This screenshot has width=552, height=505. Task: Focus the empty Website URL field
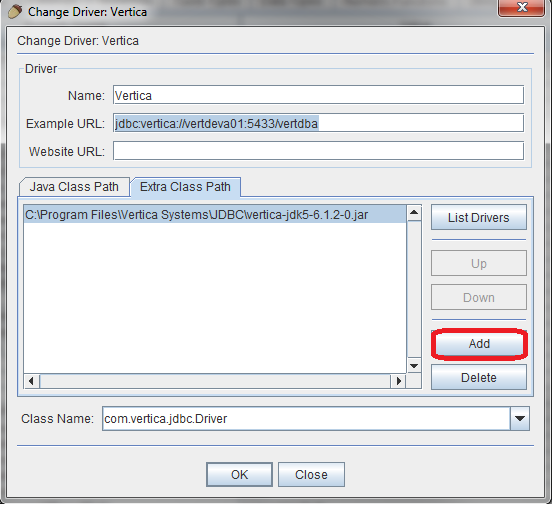pyautogui.click(x=318, y=151)
